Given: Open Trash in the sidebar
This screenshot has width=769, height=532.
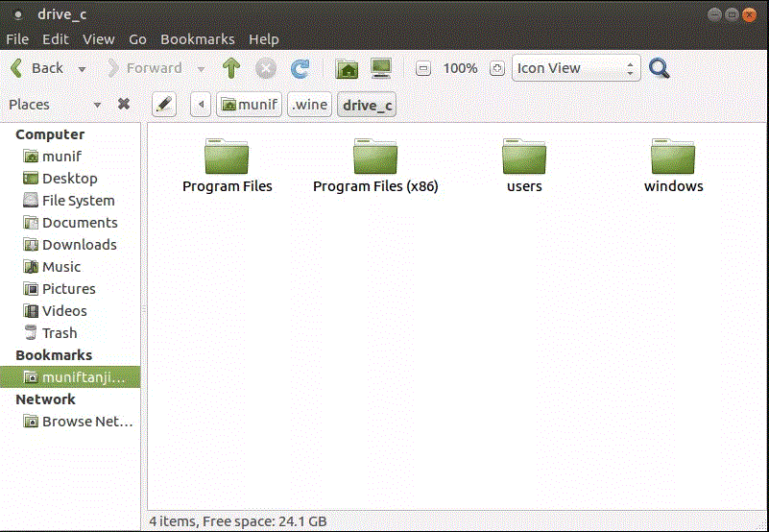Looking at the screenshot, I should point(70,333).
